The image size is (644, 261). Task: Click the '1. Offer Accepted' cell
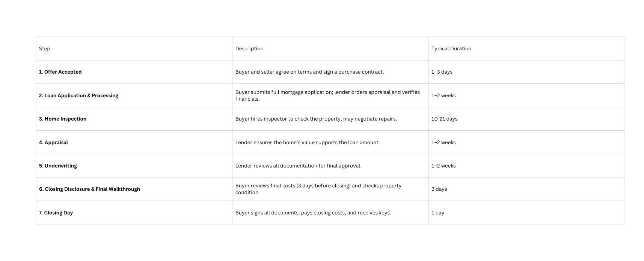coord(134,72)
